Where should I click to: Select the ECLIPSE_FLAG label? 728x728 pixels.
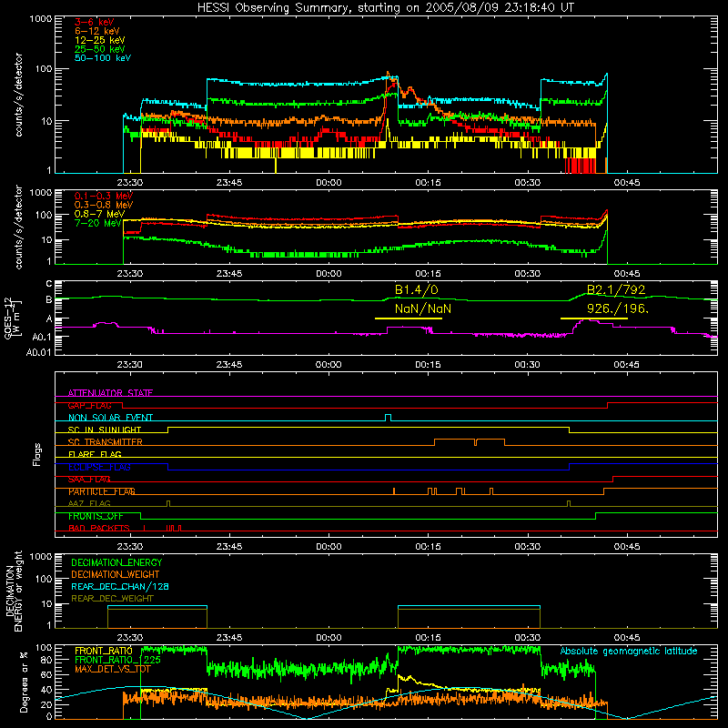pos(99,467)
